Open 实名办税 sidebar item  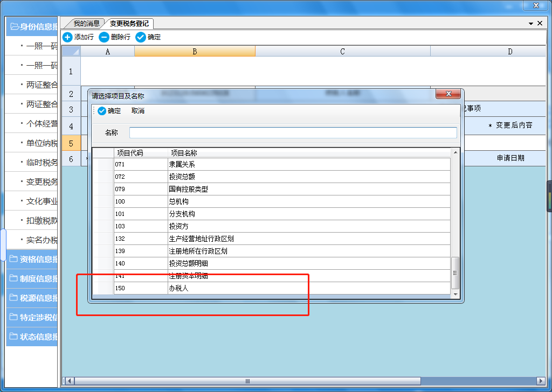(x=31, y=240)
